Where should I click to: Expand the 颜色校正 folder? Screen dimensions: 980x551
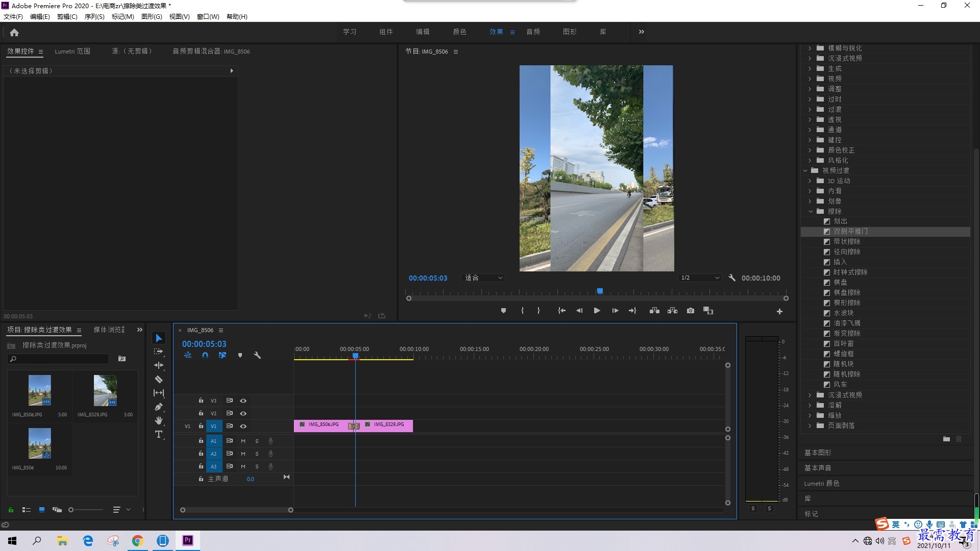click(x=810, y=151)
